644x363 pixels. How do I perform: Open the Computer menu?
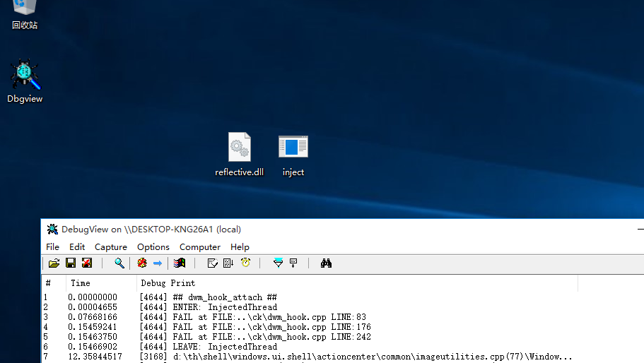(200, 247)
